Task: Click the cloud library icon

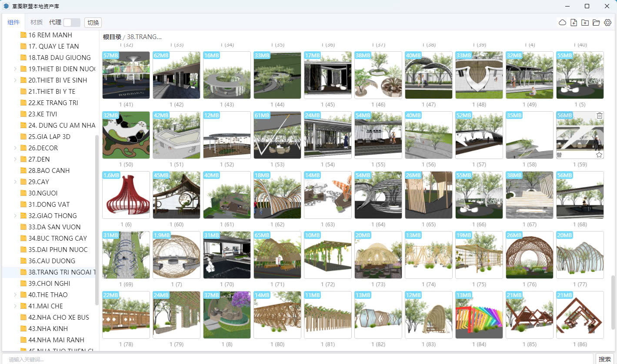Action: tap(562, 23)
